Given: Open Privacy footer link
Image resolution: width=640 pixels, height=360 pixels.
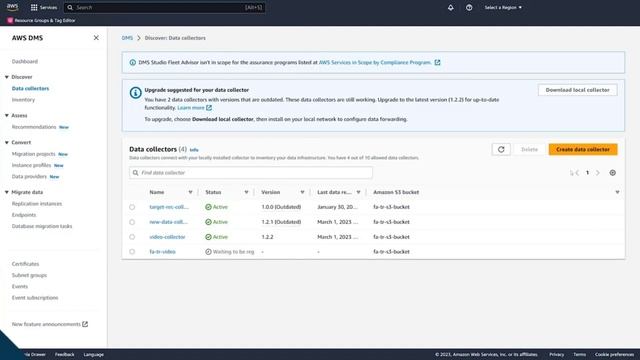Looking at the screenshot, I should tap(556, 354).
